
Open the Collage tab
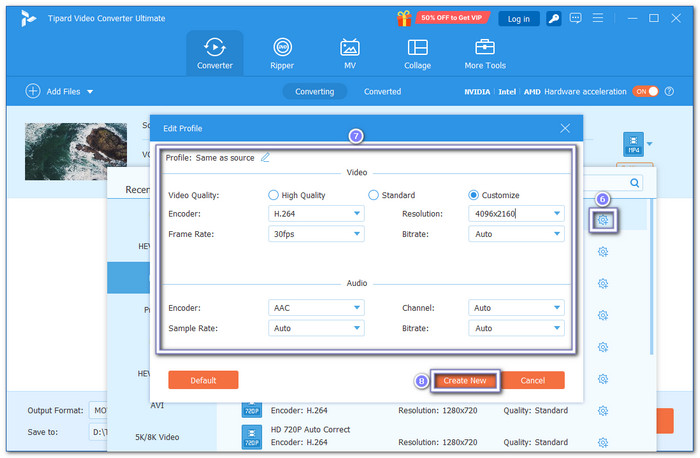(417, 53)
